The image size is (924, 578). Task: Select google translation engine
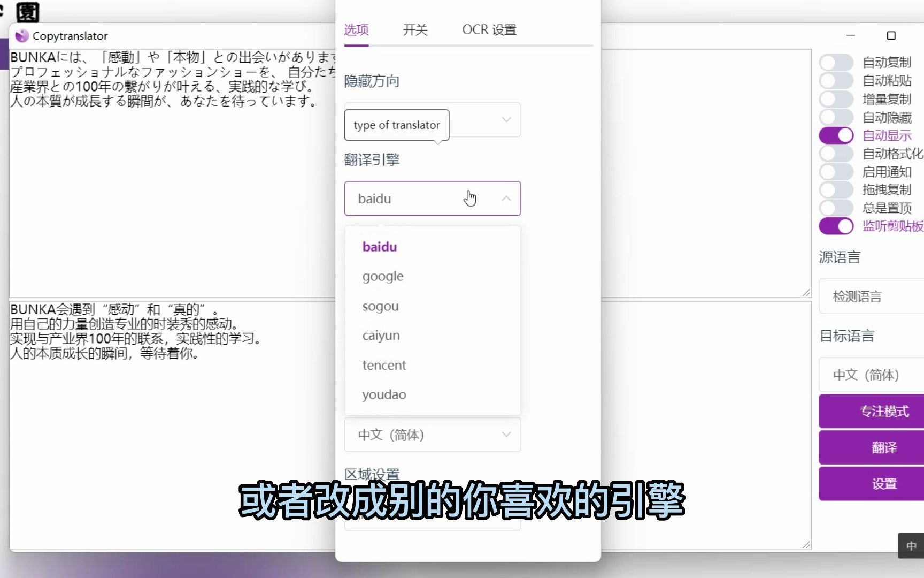(433, 276)
